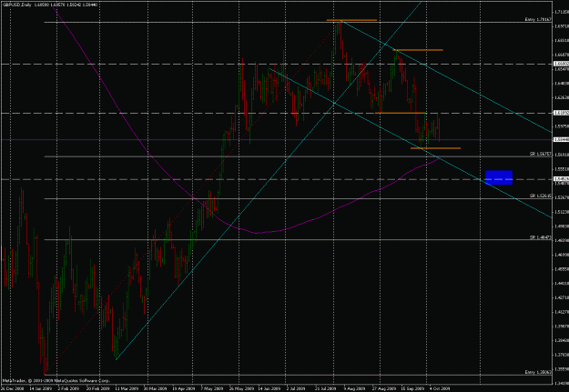Click the 15 Sep 2009 date label
The height and width of the screenshot is (392, 569).
(413, 388)
